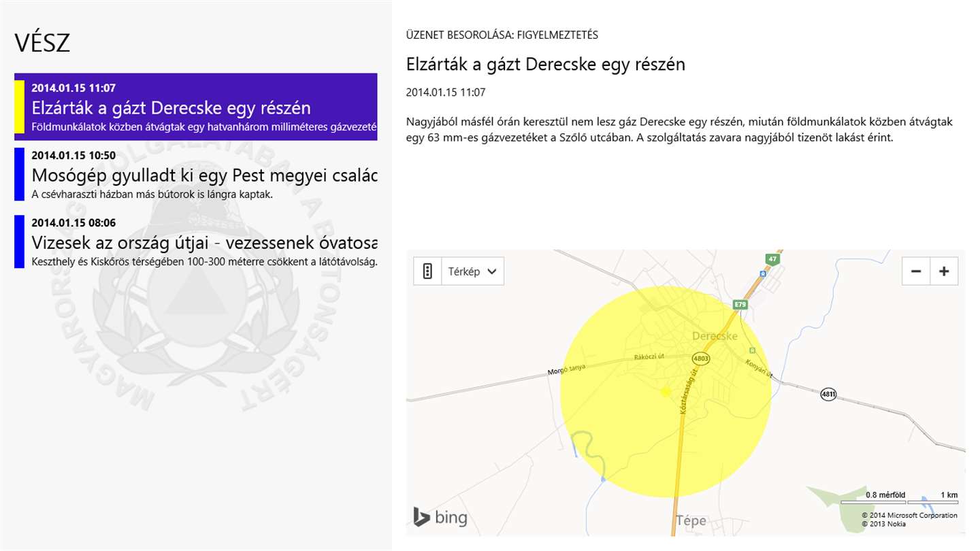Screen dimensions: 980x551
Task: Click the 4803 road marker
Action: 700,358
